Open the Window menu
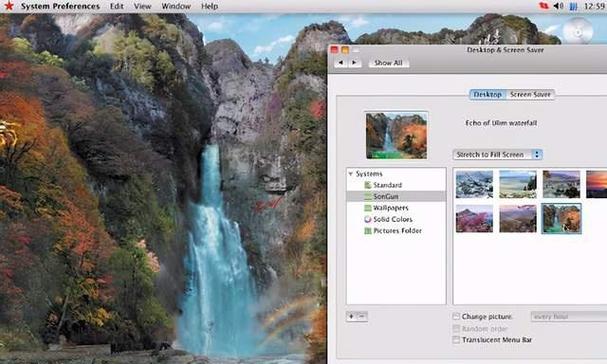Viewport: 607px width, 364px height. point(176,6)
